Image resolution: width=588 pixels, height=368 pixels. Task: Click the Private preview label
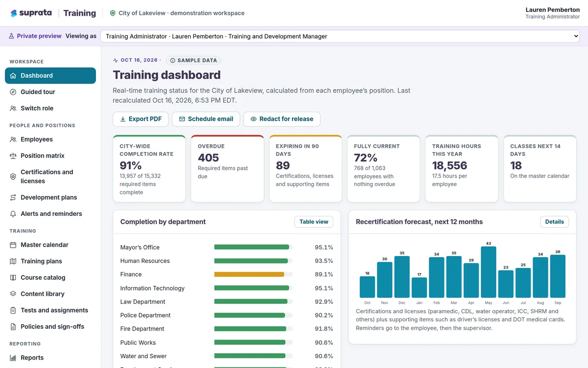pyautogui.click(x=35, y=36)
